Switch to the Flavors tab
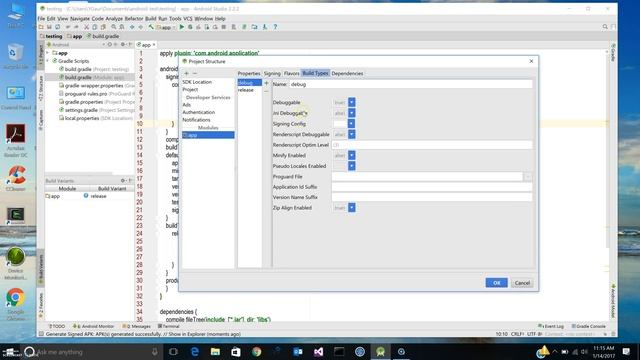Image resolution: width=640 pixels, height=360 pixels. point(291,73)
